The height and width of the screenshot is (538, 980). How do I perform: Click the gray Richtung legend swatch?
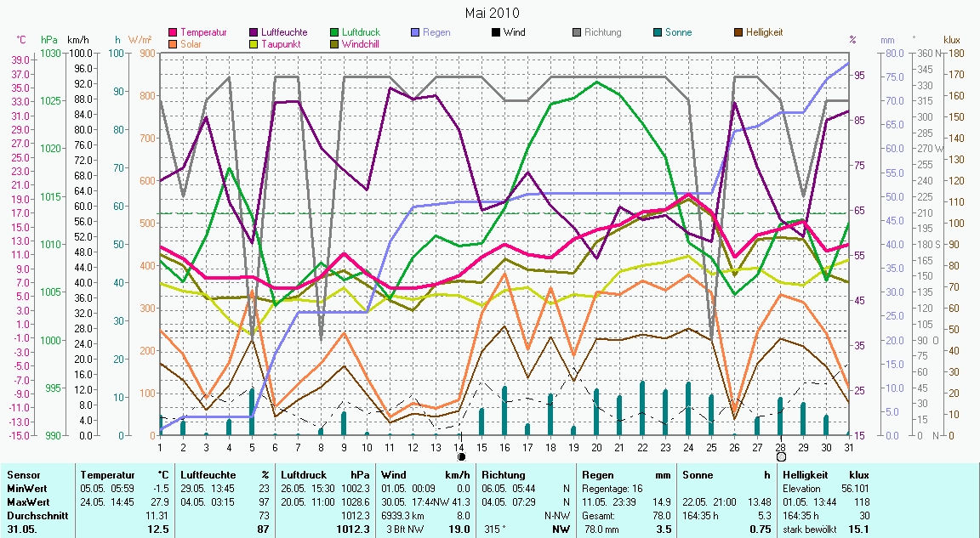click(576, 32)
